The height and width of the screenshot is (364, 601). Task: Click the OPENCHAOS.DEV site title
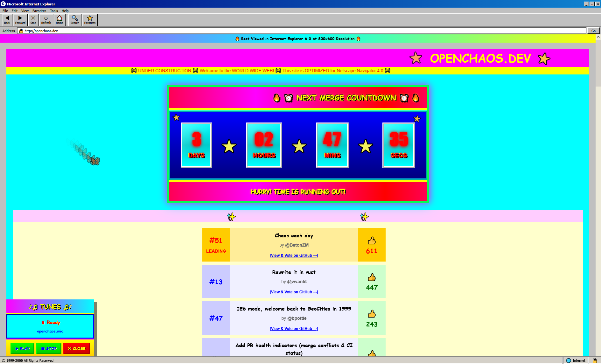[x=480, y=59]
